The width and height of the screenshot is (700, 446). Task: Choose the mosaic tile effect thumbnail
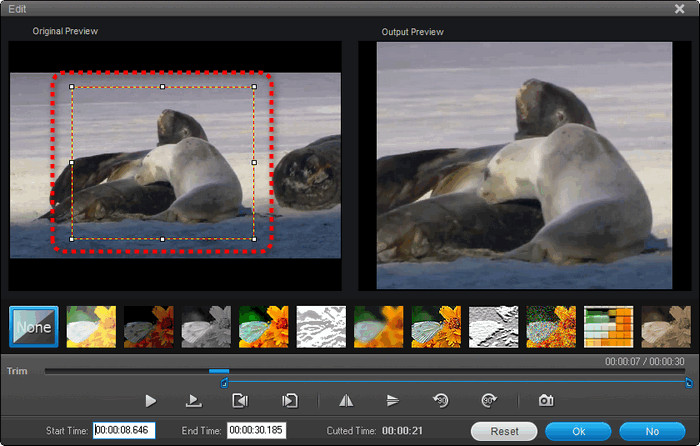[608, 327]
